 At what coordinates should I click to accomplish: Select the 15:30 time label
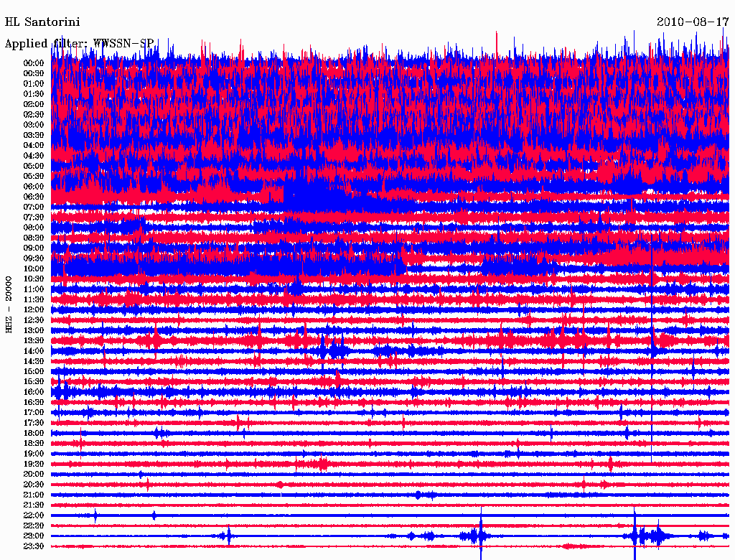34,382
